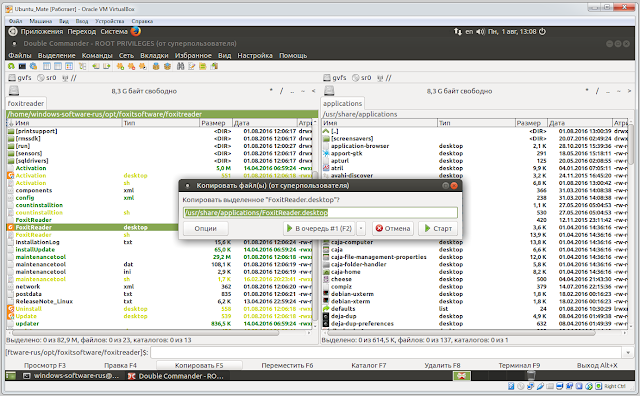Click the green right-arrow panel toolbar icon
640x396 pixels.
click(x=107, y=66)
